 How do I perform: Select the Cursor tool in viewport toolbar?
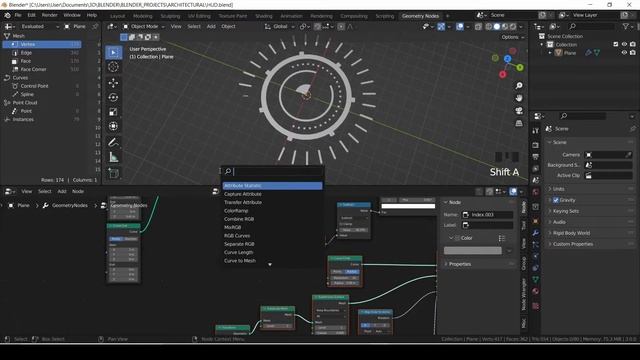113,67
